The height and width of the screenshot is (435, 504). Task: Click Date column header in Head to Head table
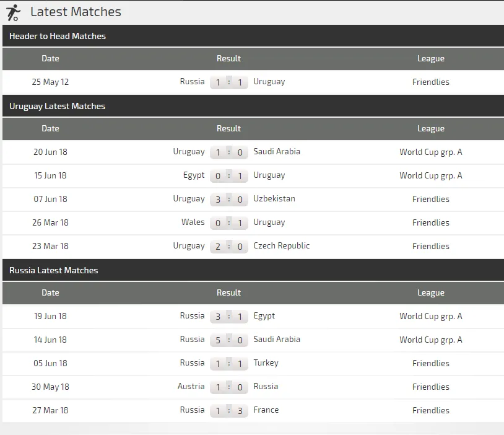50,58
